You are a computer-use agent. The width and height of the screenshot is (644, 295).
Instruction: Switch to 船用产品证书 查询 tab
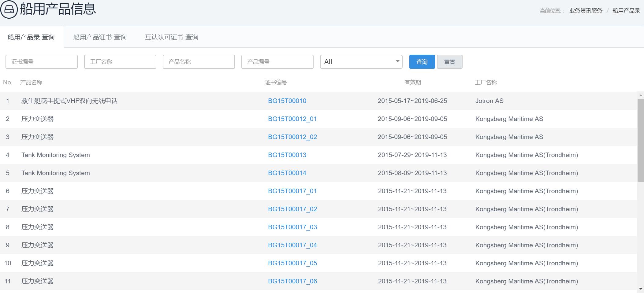point(100,37)
